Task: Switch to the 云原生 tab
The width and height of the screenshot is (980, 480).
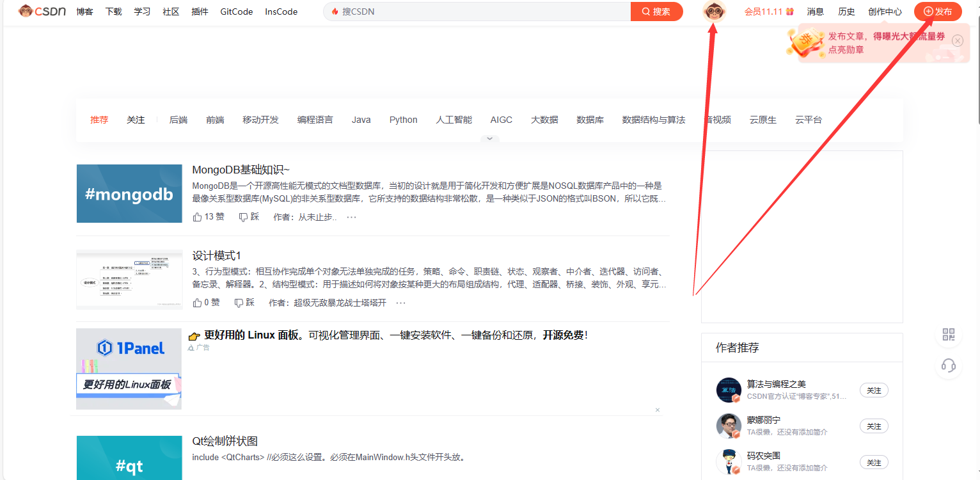Action: tap(763, 120)
